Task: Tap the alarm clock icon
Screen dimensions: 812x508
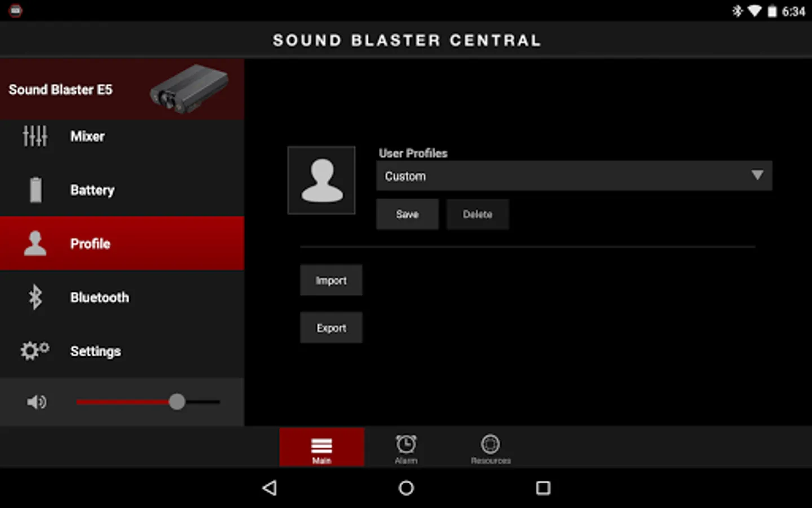Action: coord(406,444)
